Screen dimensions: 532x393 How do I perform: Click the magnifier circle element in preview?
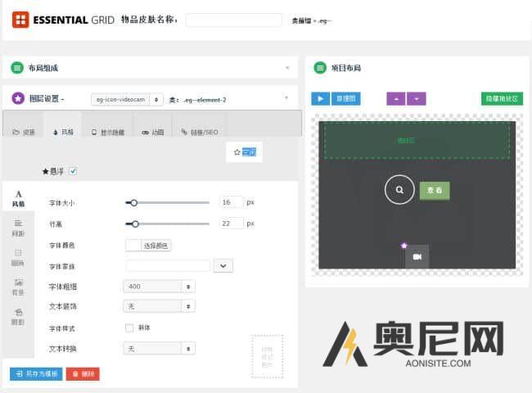tap(399, 189)
